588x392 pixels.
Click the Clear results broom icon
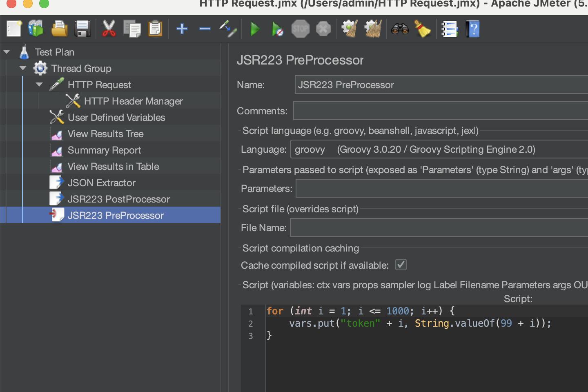(350, 29)
